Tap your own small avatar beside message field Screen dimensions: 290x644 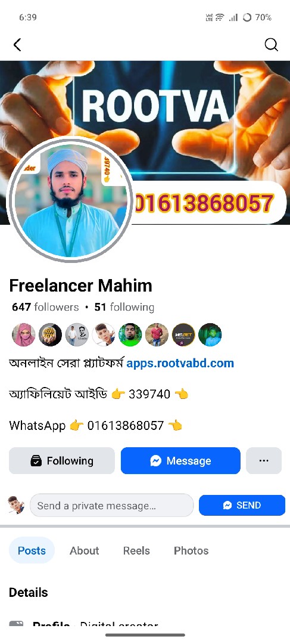tap(17, 505)
